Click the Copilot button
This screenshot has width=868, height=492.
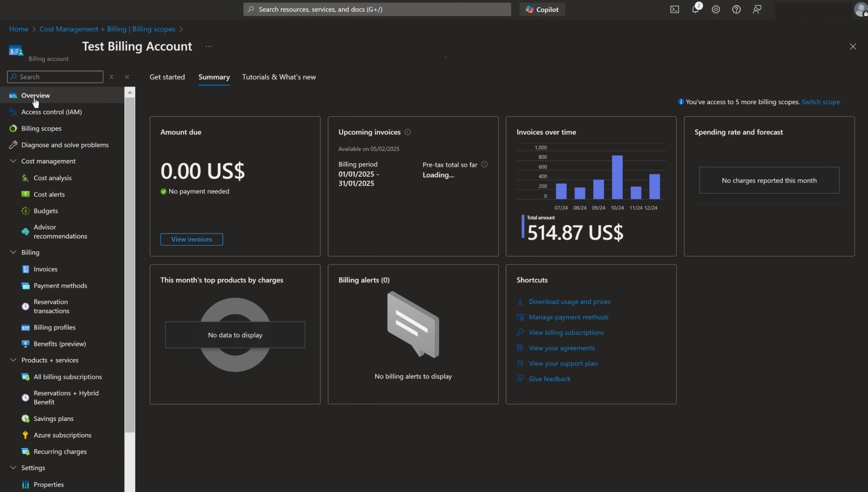(x=542, y=9)
